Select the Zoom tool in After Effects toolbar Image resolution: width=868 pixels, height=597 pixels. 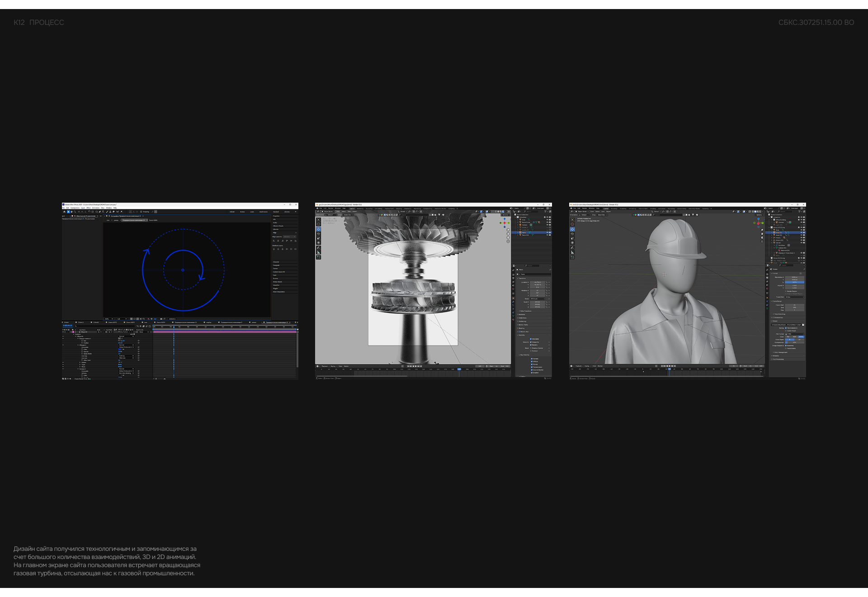75,212
